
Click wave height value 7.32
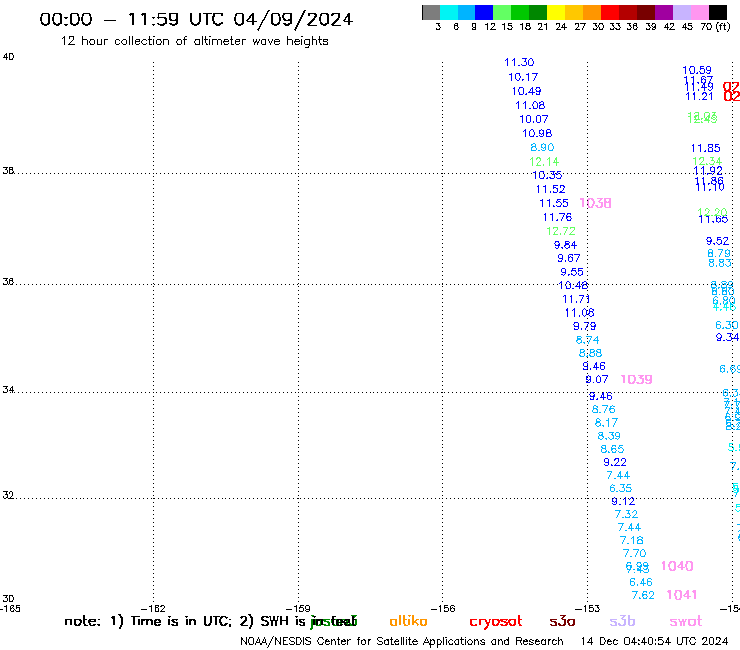tap(626, 514)
